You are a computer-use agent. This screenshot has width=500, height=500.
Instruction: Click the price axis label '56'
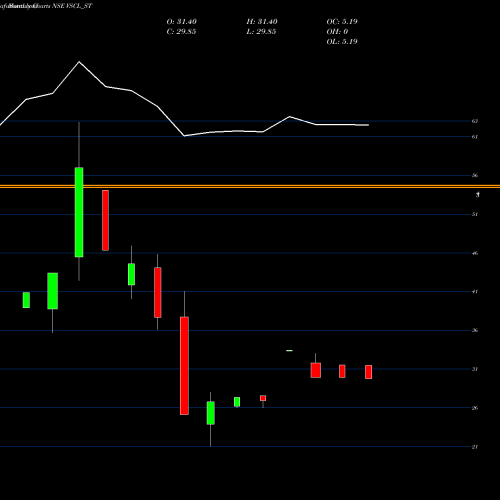click(x=475, y=175)
